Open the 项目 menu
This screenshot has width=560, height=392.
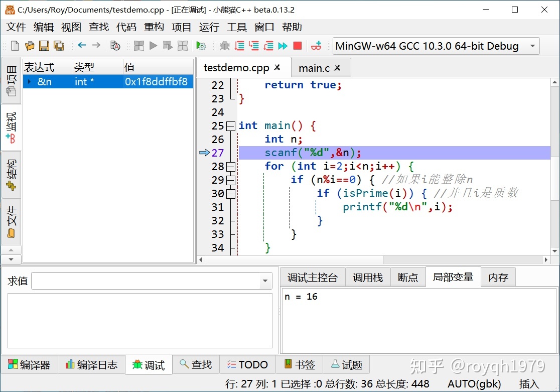182,27
